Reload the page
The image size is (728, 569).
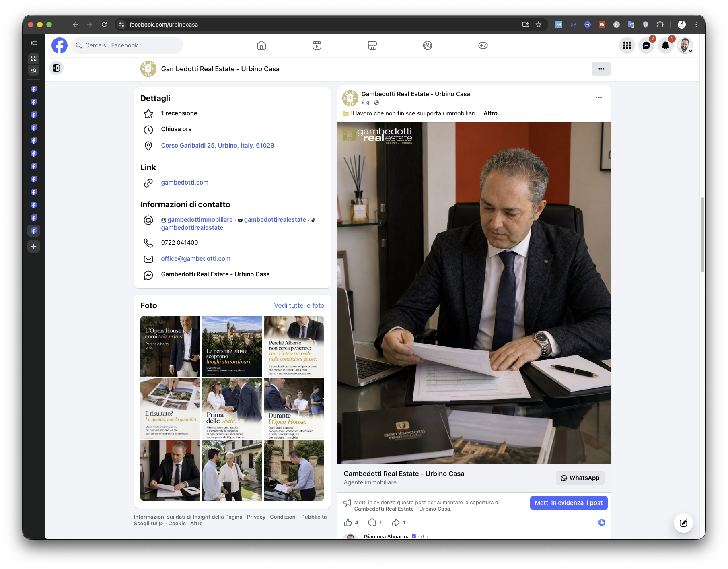pyautogui.click(x=104, y=25)
